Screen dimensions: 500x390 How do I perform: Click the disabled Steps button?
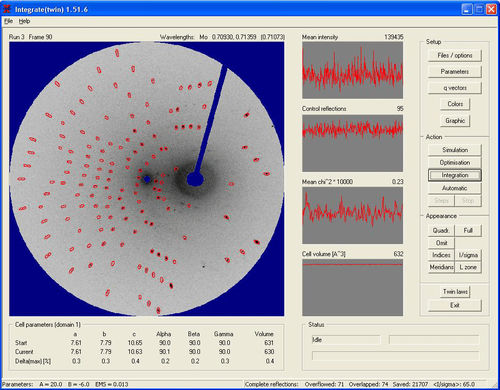pyautogui.click(x=441, y=201)
